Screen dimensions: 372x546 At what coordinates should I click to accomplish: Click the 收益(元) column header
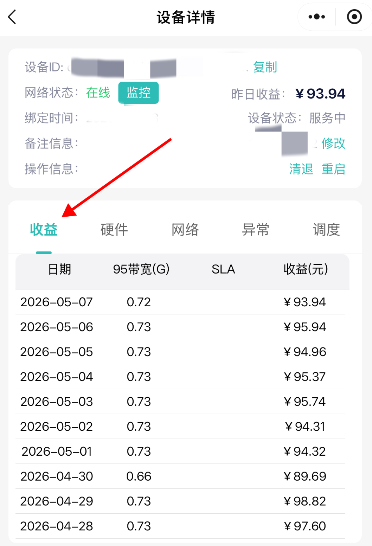(305, 269)
